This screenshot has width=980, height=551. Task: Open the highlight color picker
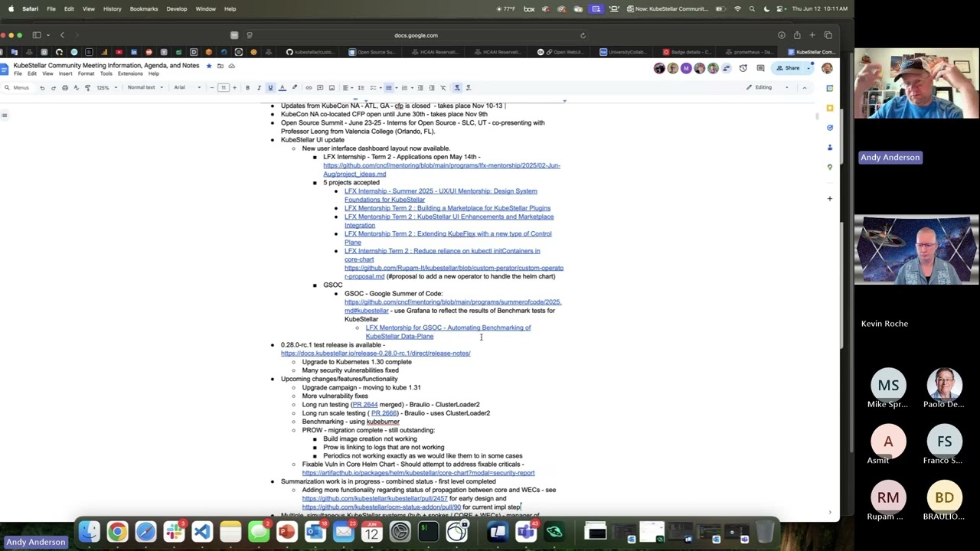pos(294,87)
